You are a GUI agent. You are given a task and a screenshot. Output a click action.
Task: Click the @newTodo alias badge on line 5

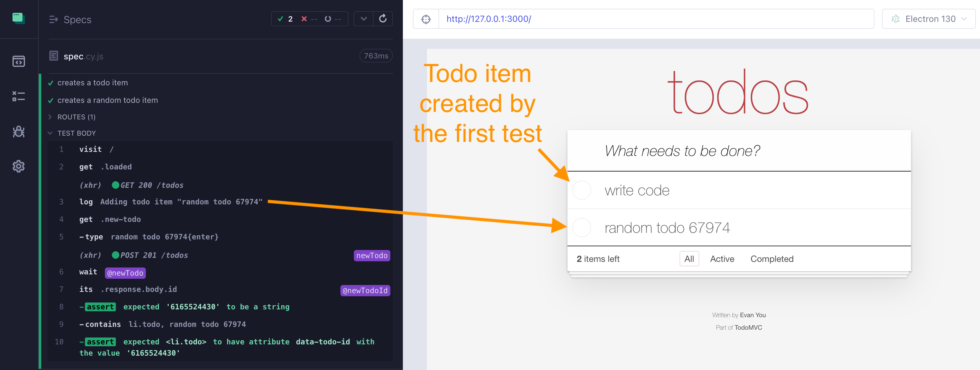371,255
